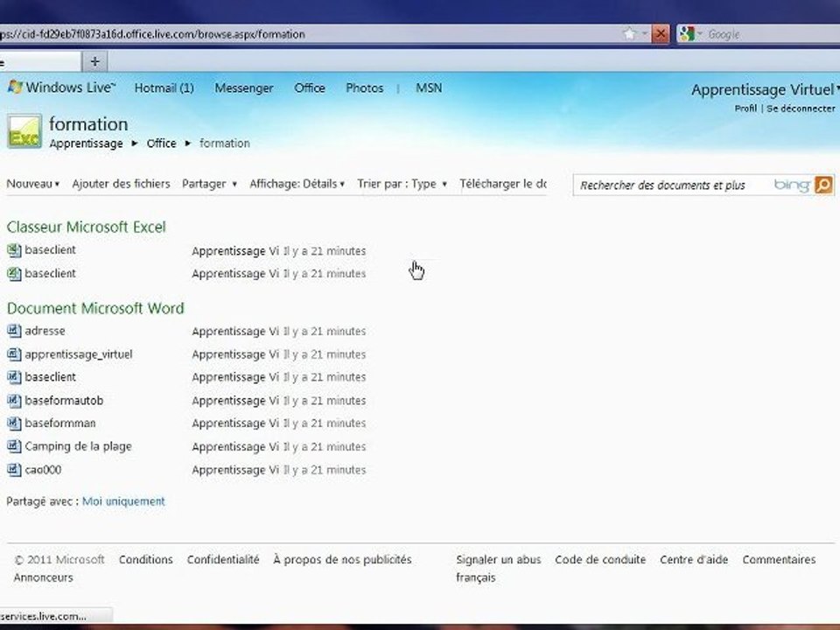The image size is (840, 630).
Task: Open the baseformautob document
Action: click(64, 400)
